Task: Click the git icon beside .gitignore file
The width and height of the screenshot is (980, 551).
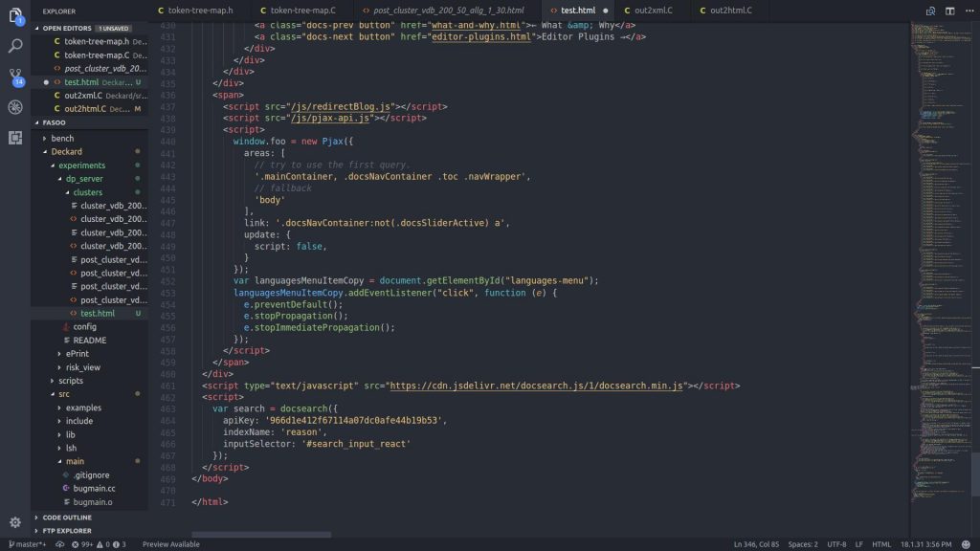Action: 66,474
